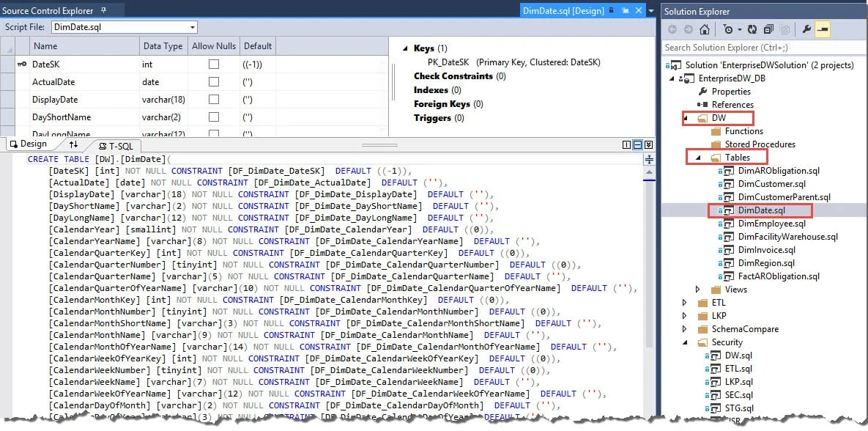Refresh the Solution Explorer view

tap(752, 29)
